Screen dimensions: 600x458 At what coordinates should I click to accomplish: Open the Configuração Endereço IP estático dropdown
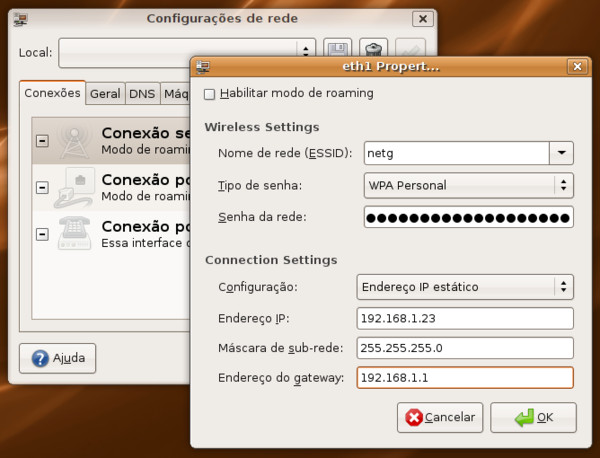point(465,287)
